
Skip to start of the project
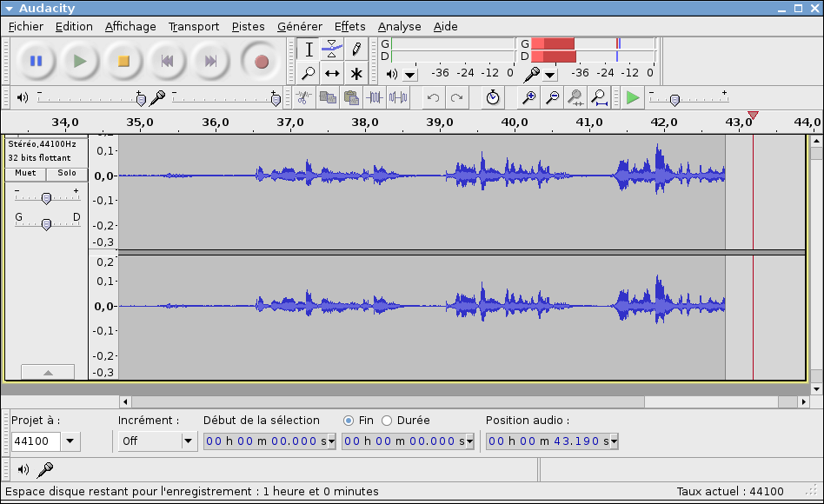click(x=167, y=62)
